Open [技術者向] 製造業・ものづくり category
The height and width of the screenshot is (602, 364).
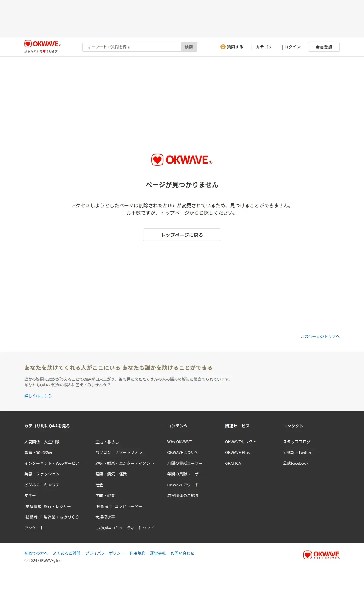click(x=52, y=517)
